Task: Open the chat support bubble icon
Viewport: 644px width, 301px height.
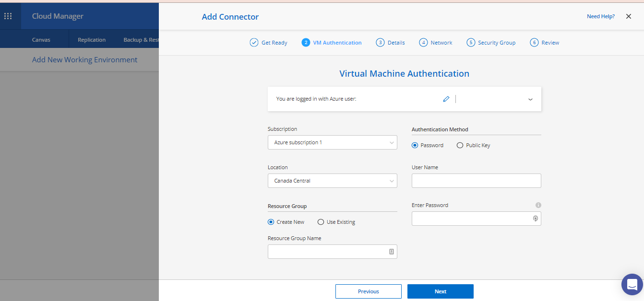Action: click(632, 284)
